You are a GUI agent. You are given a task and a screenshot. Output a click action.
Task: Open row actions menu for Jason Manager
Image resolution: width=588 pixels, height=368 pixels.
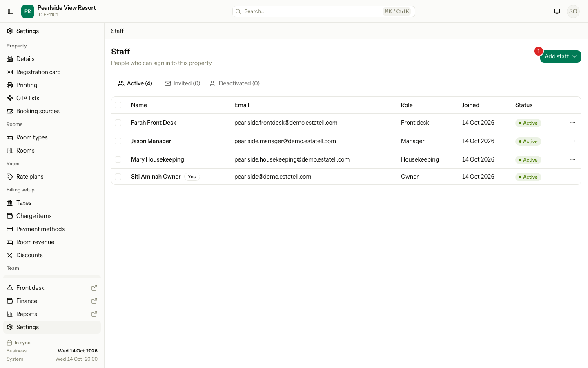click(572, 141)
